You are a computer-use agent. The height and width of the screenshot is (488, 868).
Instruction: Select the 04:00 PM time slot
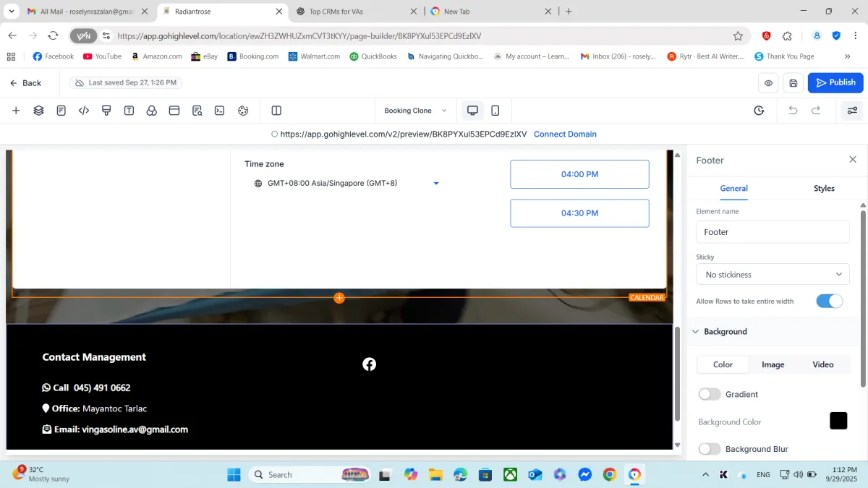point(579,174)
